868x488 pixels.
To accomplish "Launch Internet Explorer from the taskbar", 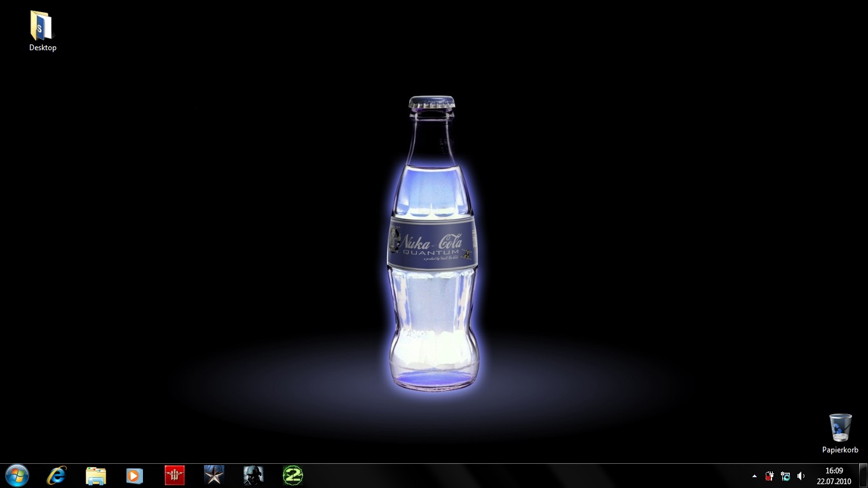I will [x=57, y=475].
